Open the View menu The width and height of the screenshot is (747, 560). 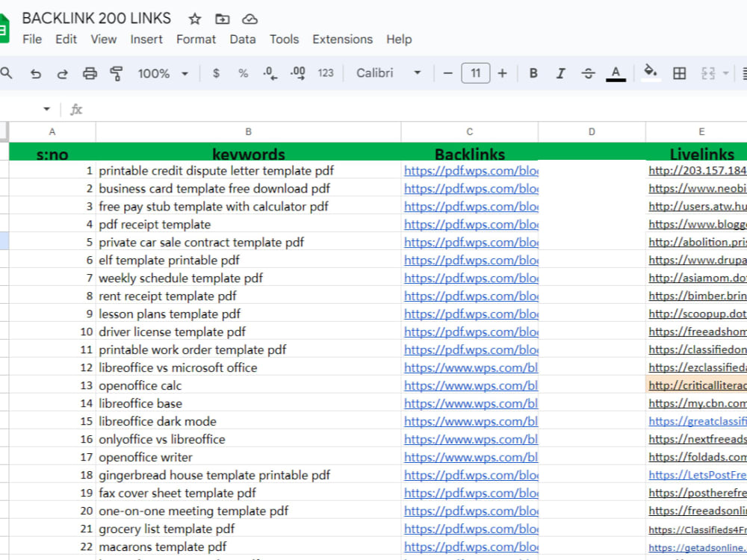103,40
